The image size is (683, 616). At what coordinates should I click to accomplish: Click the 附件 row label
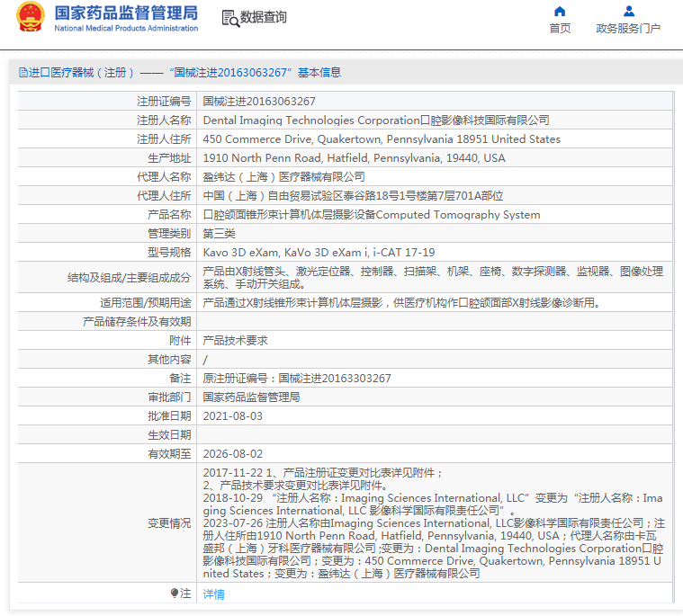180,341
